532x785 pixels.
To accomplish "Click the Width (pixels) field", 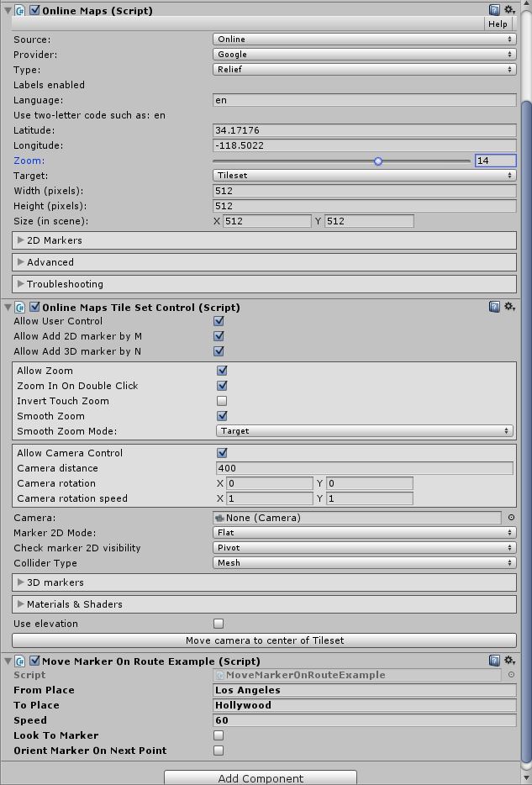I will pos(365,190).
